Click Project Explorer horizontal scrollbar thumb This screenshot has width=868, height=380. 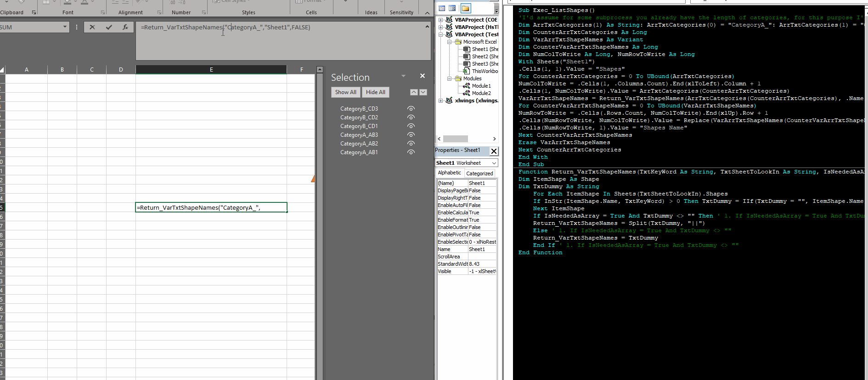coord(456,139)
